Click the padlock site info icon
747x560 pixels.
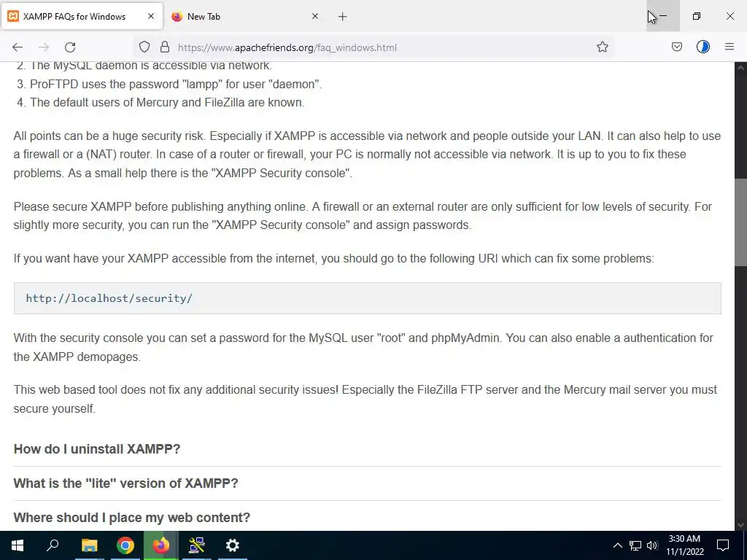pos(165,47)
